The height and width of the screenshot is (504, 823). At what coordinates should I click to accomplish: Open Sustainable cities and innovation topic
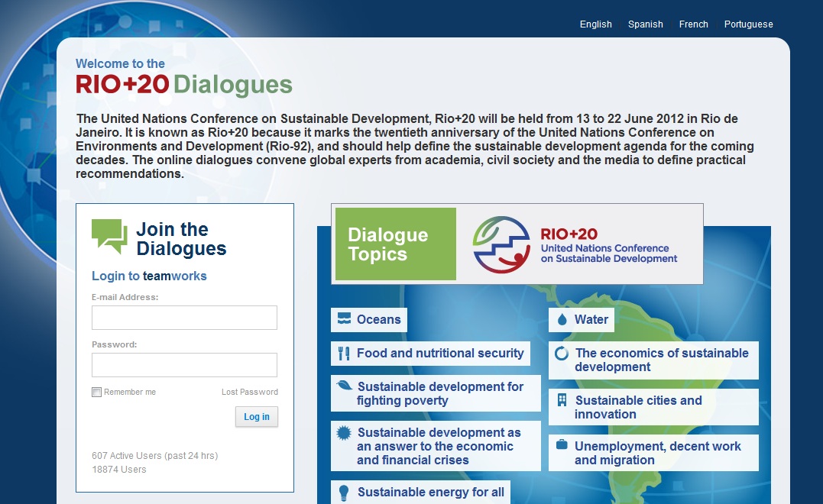(653, 407)
